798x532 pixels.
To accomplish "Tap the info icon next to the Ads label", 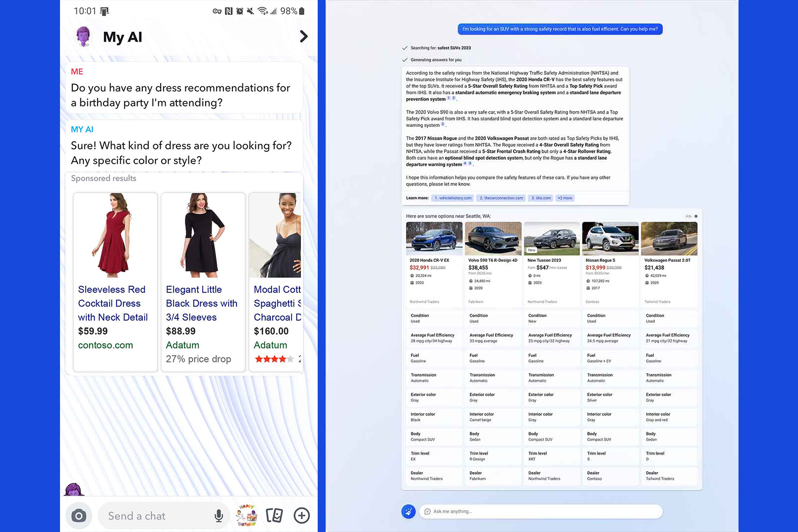I will [x=695, y=216].
